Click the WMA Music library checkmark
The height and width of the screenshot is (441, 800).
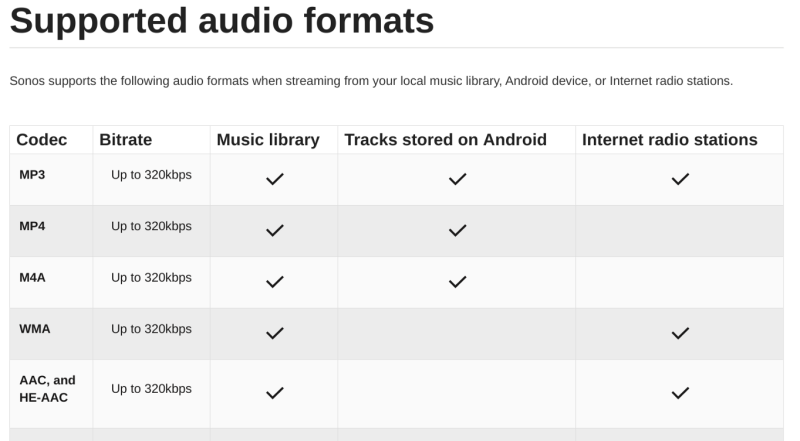[274, 333]
